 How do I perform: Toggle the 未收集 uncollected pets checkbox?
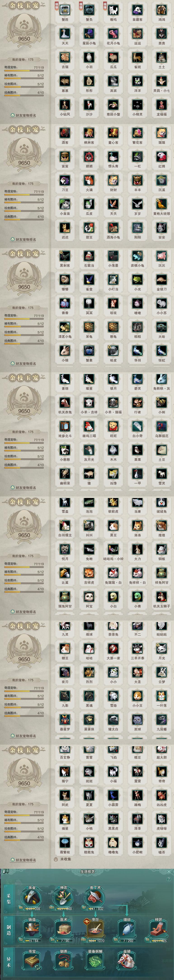[x=56, y=859]
